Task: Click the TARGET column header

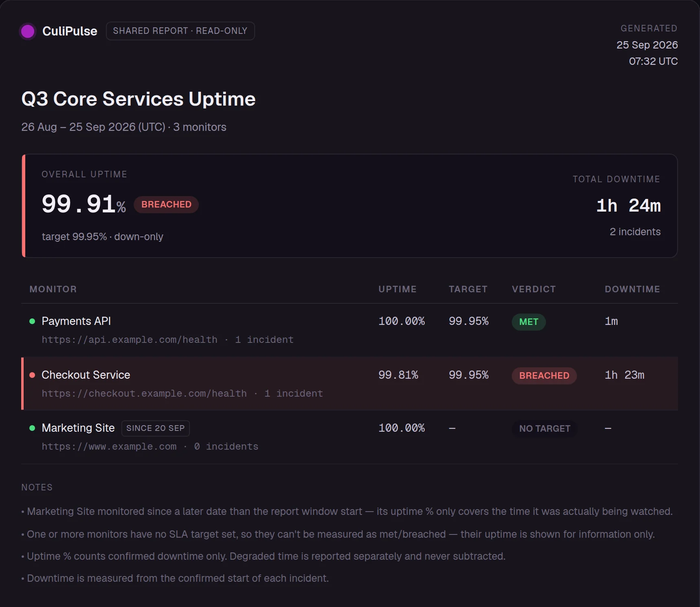Action: tap(468, 289)
